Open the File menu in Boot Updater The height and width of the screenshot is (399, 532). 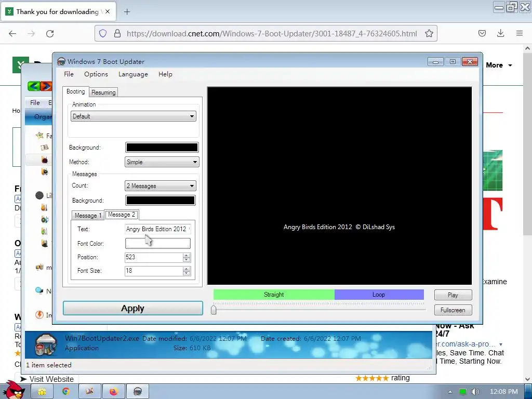coord(69,74)
